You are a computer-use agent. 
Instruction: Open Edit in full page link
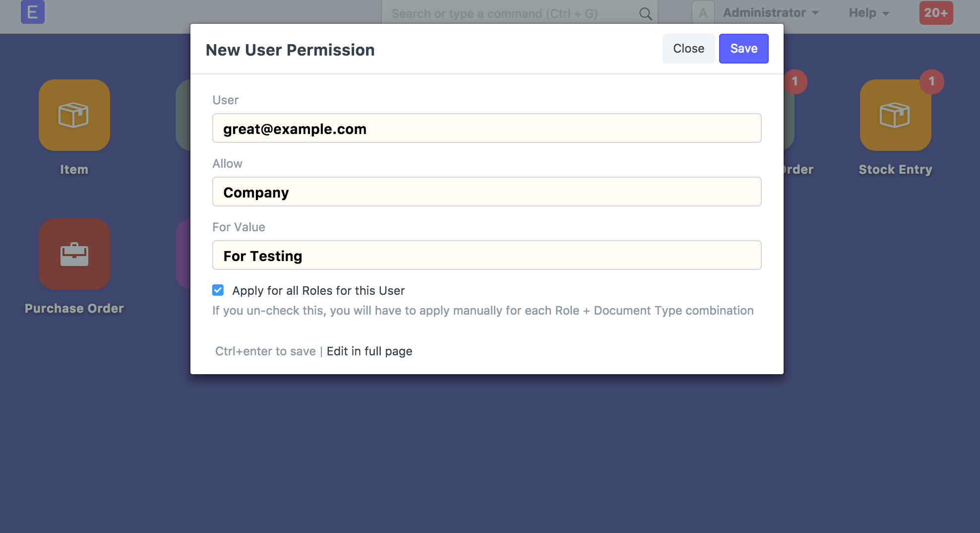click(369, 351)
